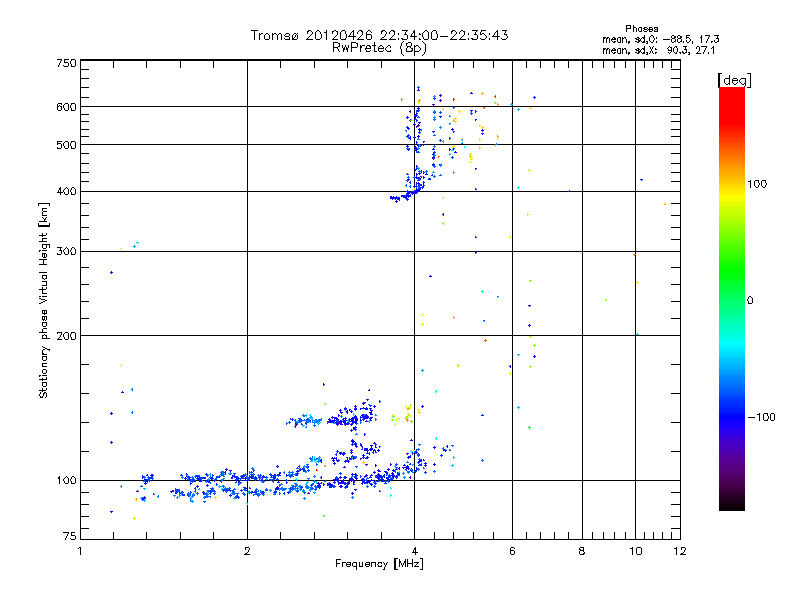Click the '10' x-axis tick label
This screenshot has height=600, width=800.
pyautogui.click(x=635, y=551)
